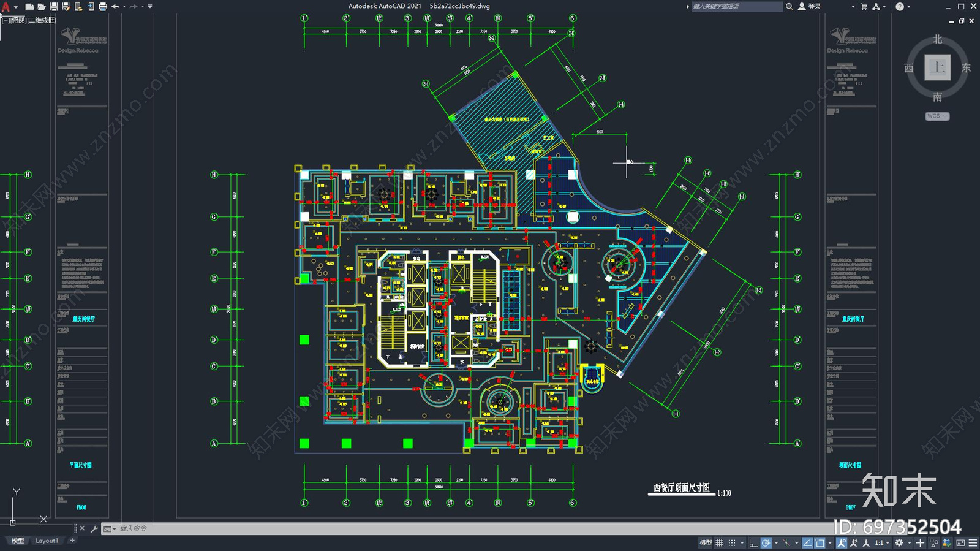Image resolution: width=980 pixels, height=551 pixels.
Task: Toggle object snap tracking
Action: (x=807, y=542)
